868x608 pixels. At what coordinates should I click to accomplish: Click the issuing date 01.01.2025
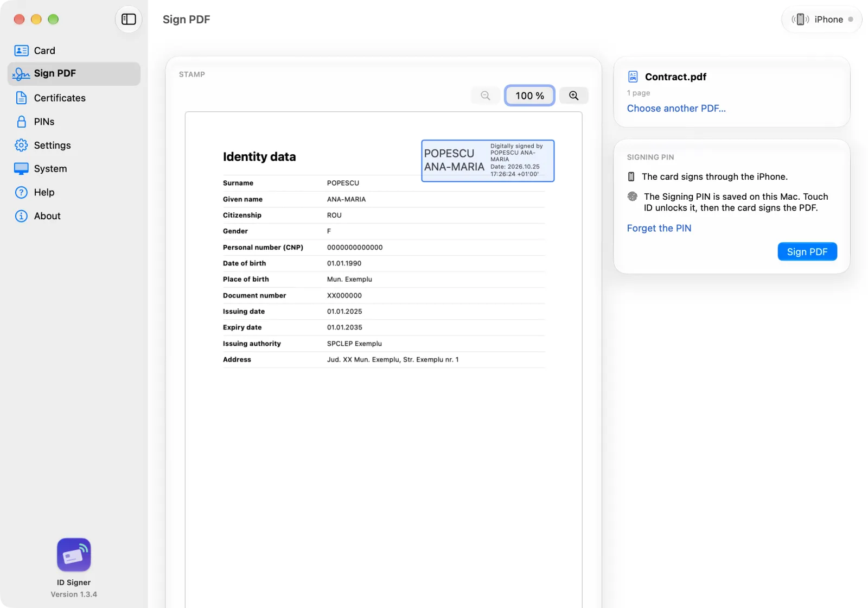click(344, 311)
